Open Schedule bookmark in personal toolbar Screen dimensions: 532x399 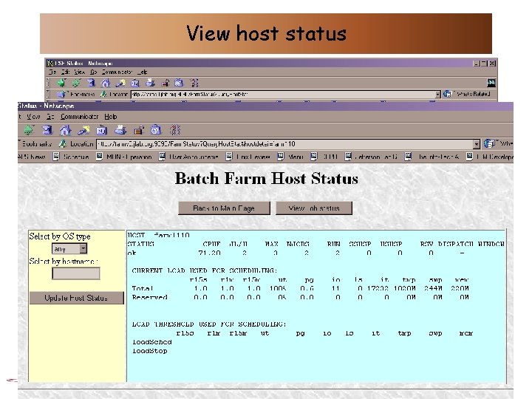click(72, 157)
